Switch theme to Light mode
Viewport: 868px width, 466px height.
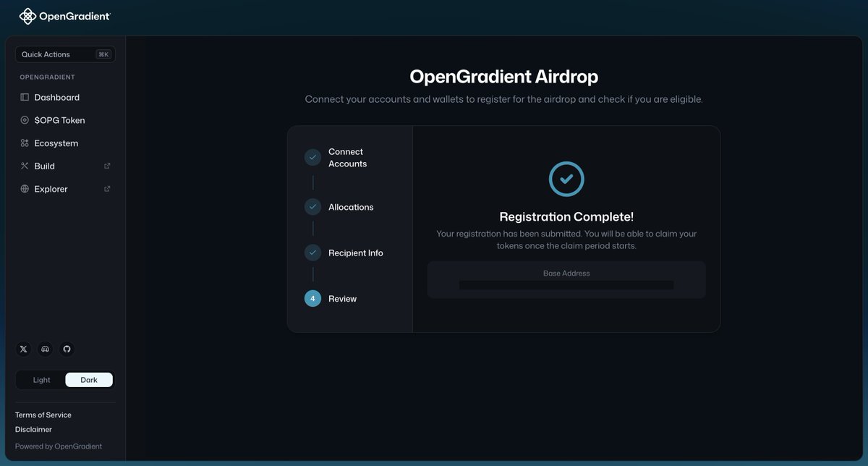(41, 379)
